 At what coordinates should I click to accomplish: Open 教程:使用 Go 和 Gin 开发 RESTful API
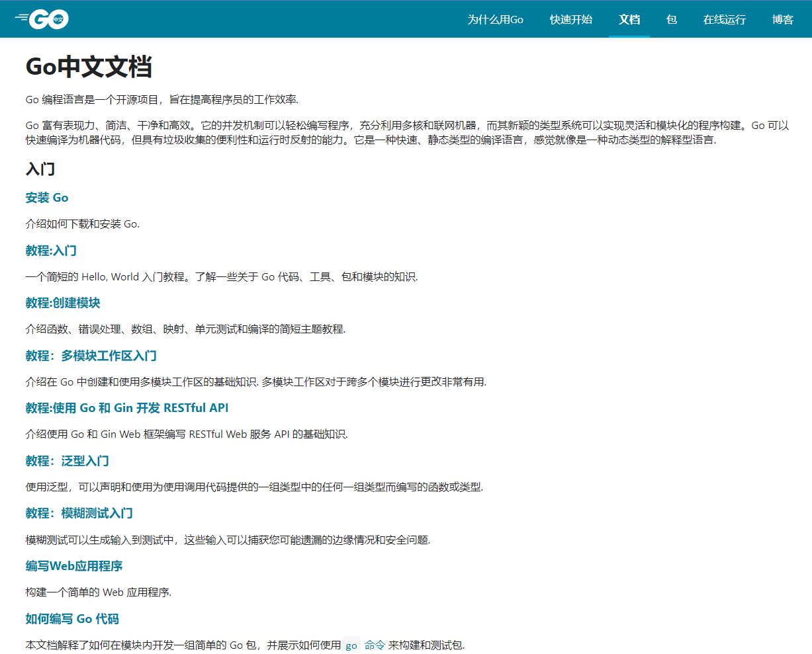pos(127,408)
